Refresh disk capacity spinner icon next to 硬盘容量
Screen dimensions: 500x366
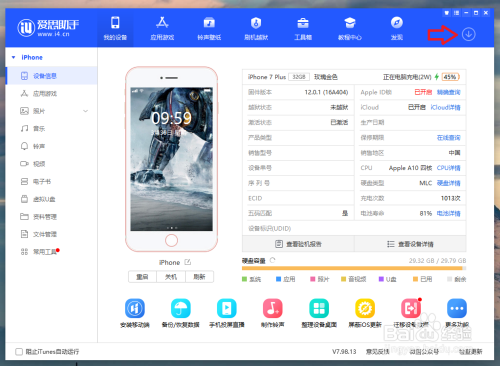[x=272, y=260]
